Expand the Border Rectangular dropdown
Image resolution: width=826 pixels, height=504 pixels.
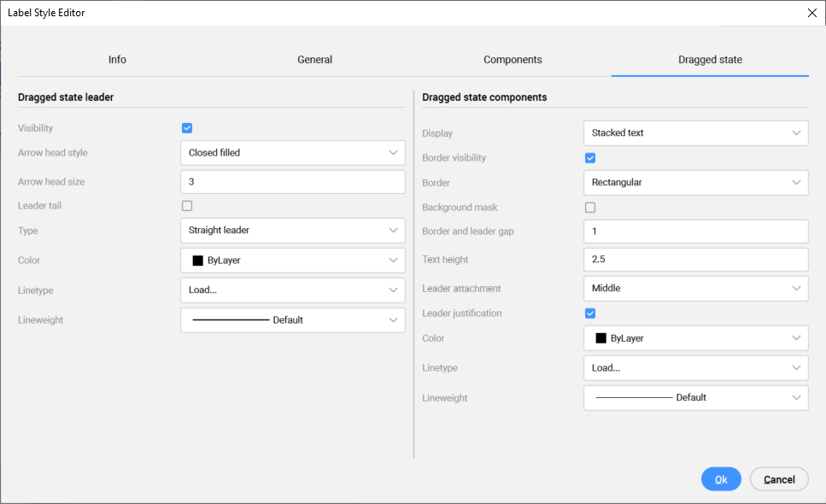pos(695,183)
